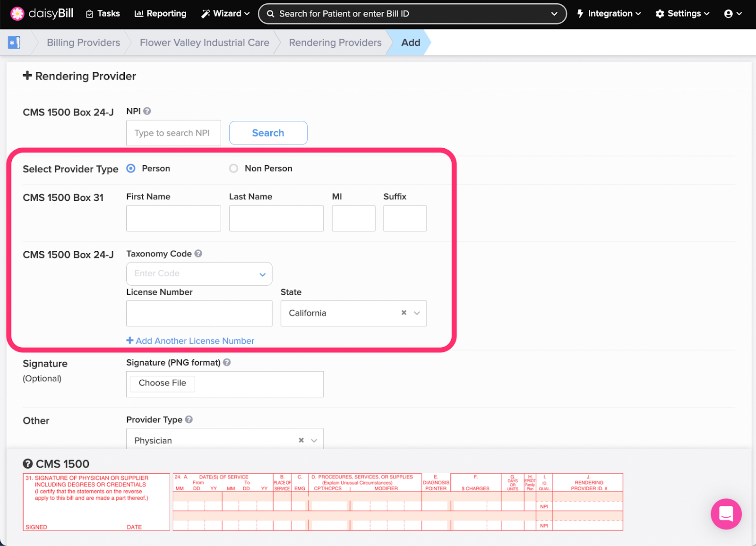This screenshot has height=546, width=756.
Task: Open the State dropdown list
Action: 417,313
